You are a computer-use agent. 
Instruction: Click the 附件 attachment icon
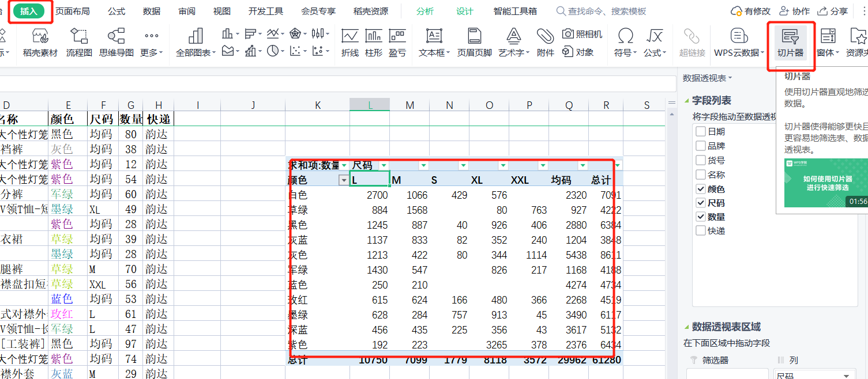545,43
